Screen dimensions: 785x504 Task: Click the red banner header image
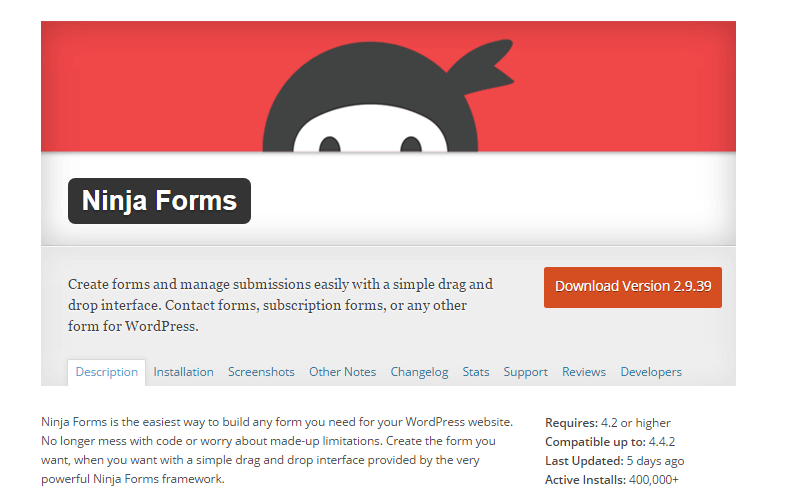388,86
